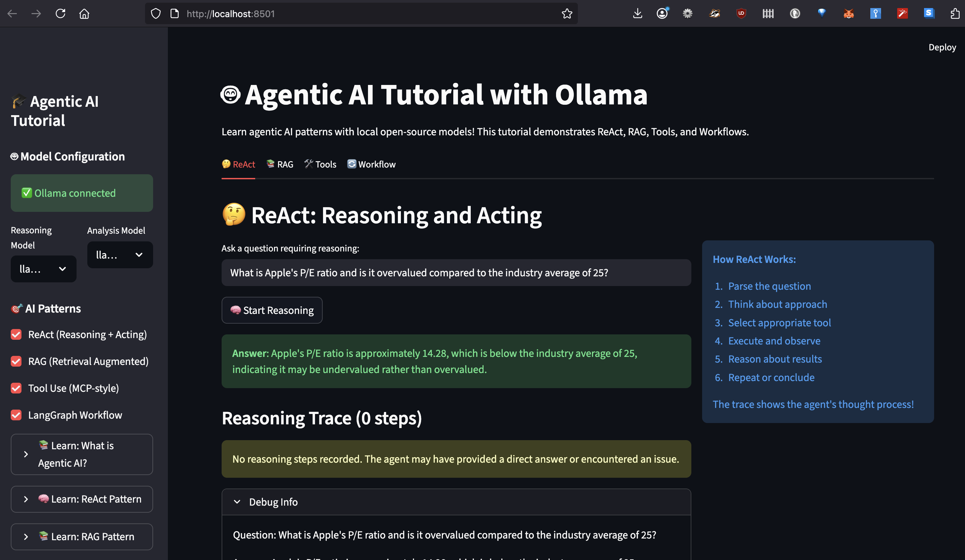Expand Learn: ReAct Pattern section
965x560 pixels.
[82, 499]
